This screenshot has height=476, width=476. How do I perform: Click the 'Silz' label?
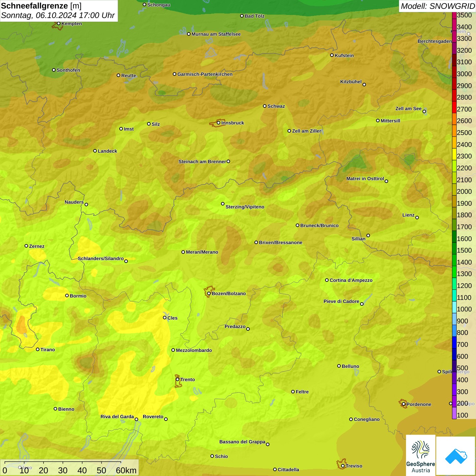[x=156, y=124]
